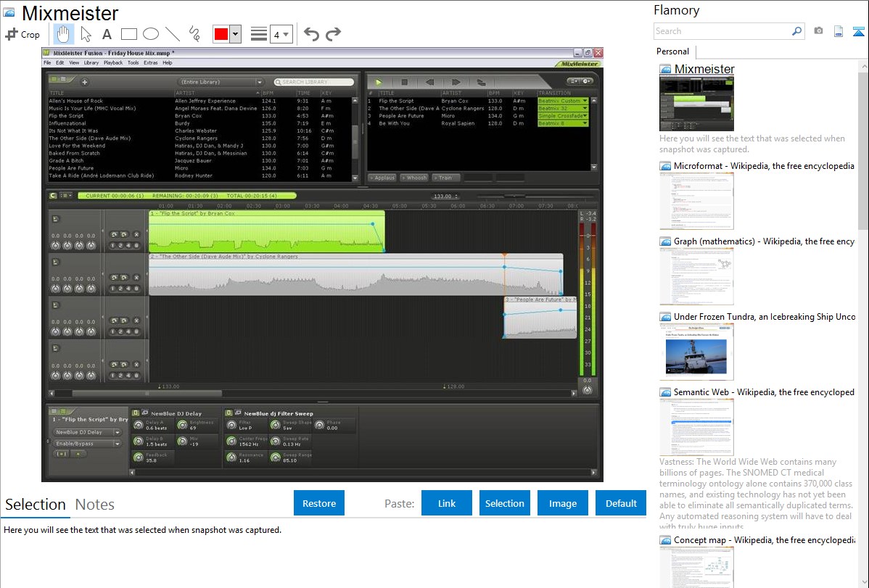Click the document page icon in Flamory
The image size is (869, 588).
[839, 31]
